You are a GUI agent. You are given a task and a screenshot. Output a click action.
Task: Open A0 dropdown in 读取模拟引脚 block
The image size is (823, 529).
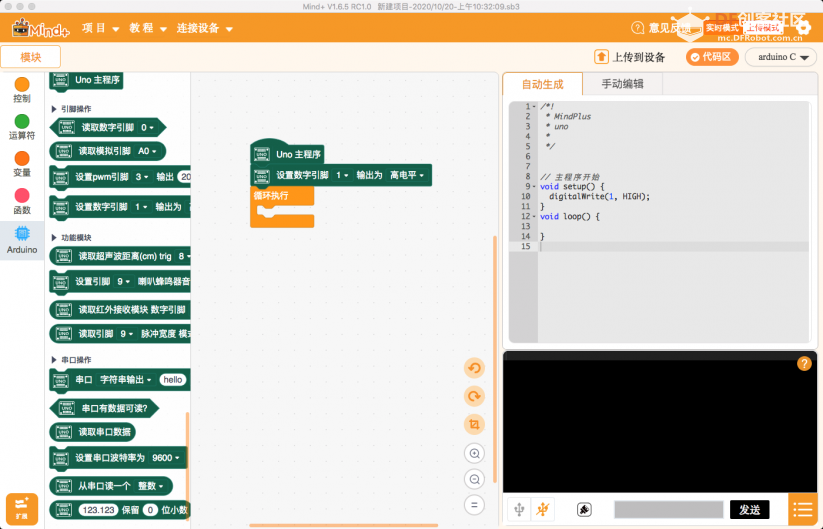[147, 151]
